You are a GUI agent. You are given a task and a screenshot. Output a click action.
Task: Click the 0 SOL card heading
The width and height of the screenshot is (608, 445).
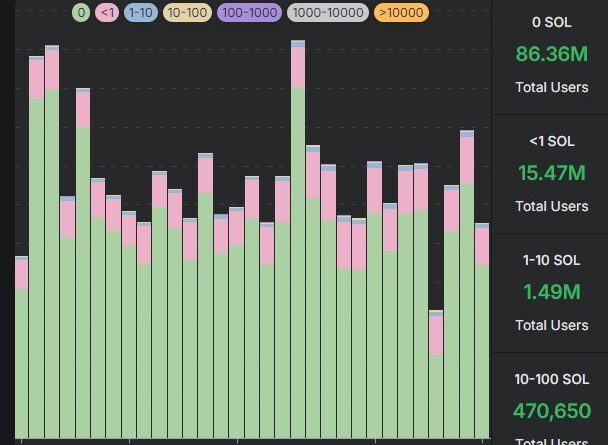[551, 22]
